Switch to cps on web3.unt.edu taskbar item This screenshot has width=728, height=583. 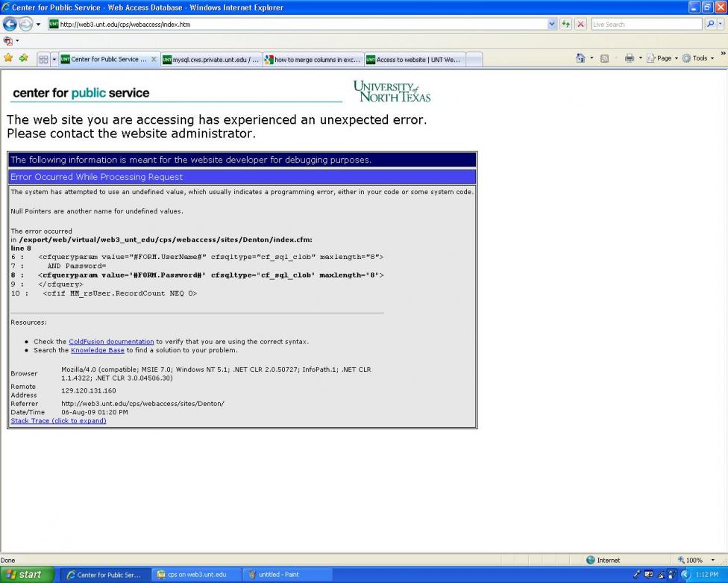pos(196,575)
